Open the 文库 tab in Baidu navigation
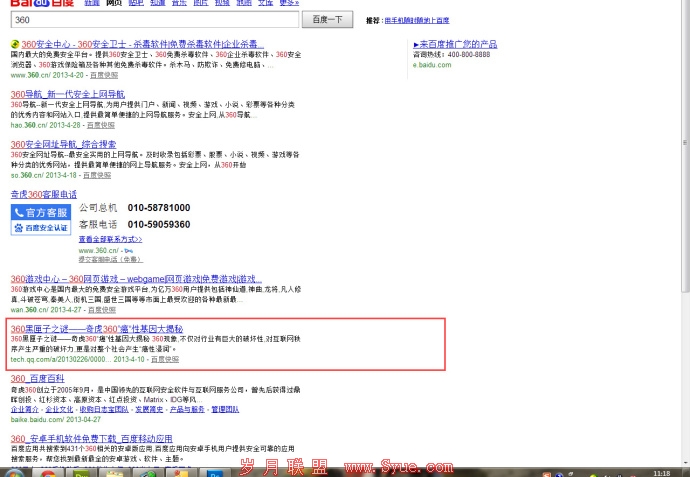 (x=265, y=3)
